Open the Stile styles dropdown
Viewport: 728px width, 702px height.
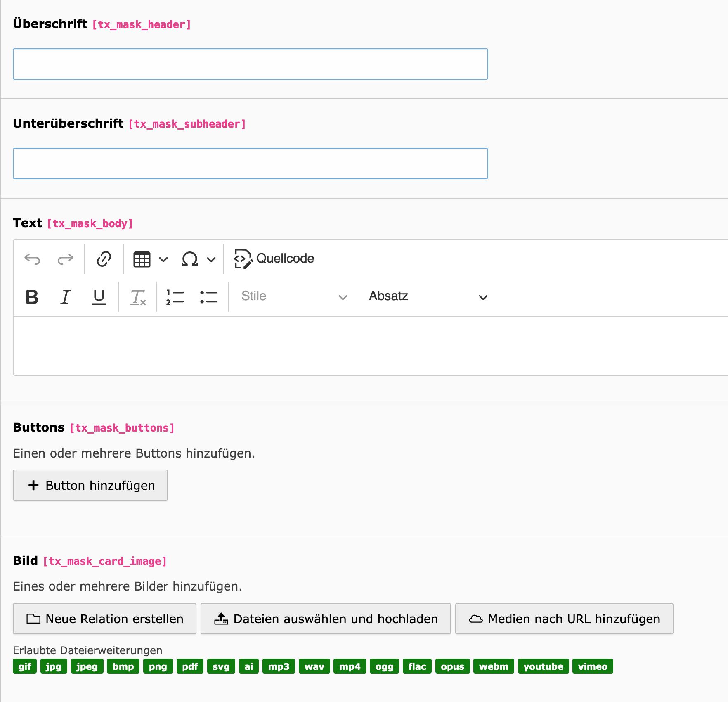pos(293,296)
